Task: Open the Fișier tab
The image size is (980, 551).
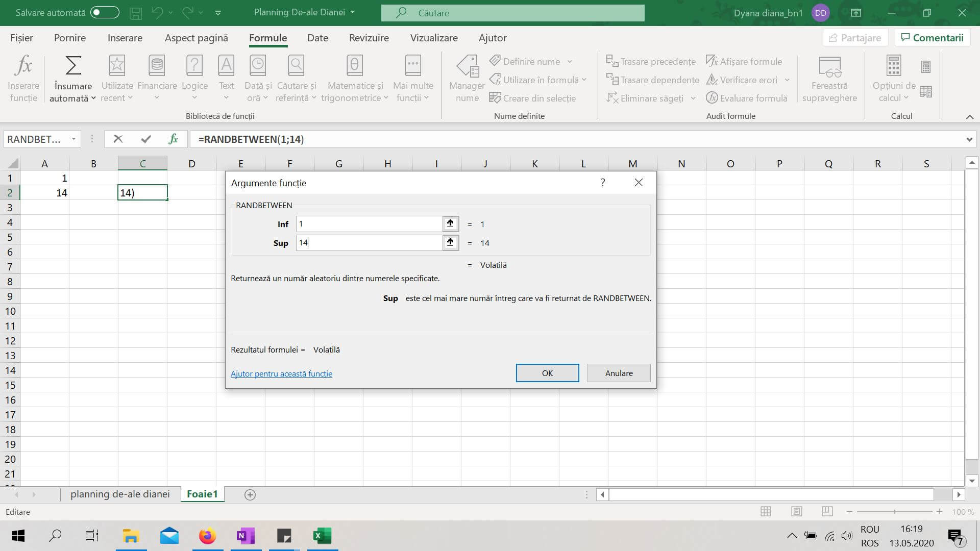Action: pos(21,38)
